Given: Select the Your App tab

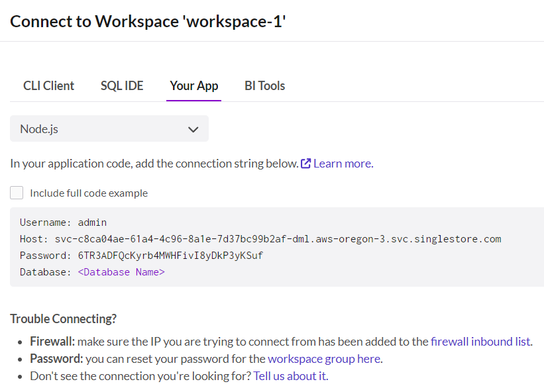Looking at the screenshot, I should pyautogui.click(x=193, y=86).
